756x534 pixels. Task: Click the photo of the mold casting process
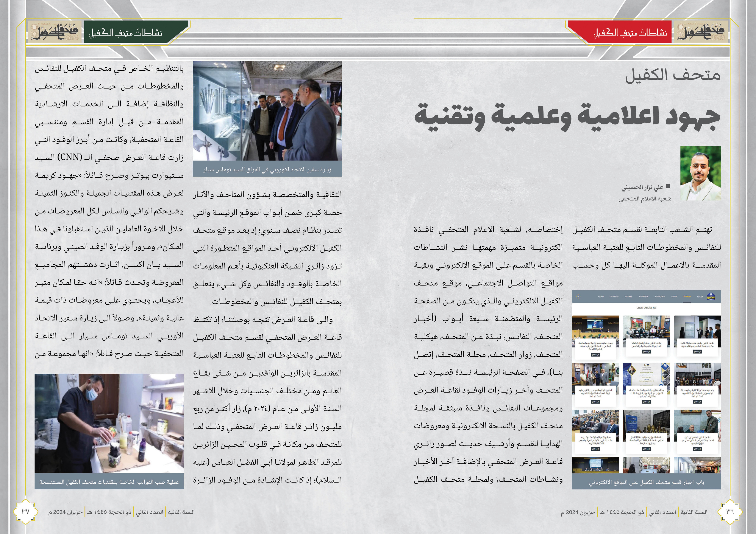click(109, 423)
